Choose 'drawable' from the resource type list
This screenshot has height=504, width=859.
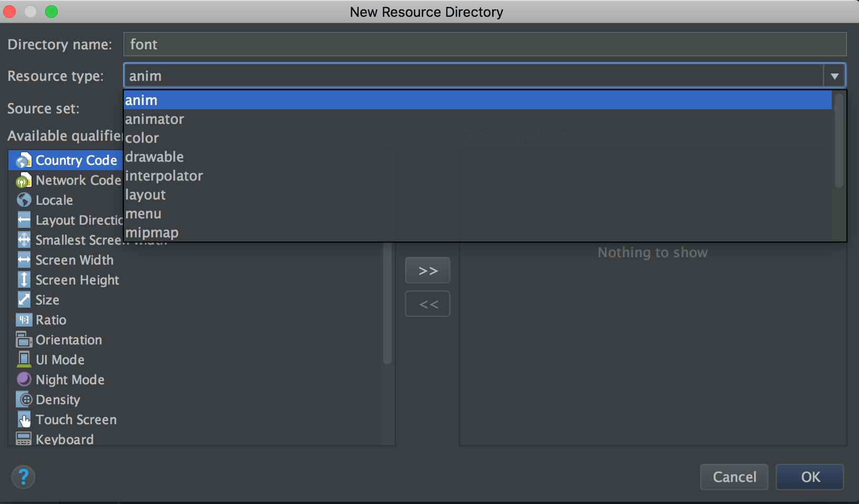154,157
